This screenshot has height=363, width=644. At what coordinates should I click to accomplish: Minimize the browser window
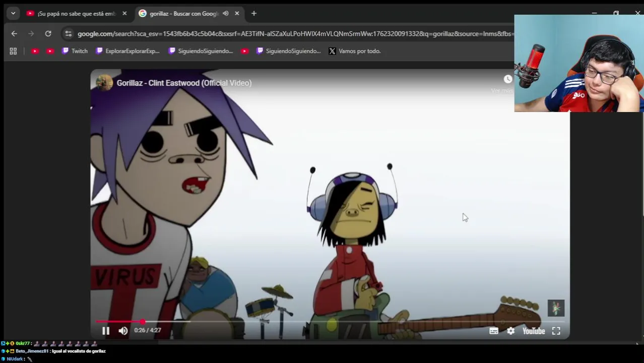tap(594, 13)
